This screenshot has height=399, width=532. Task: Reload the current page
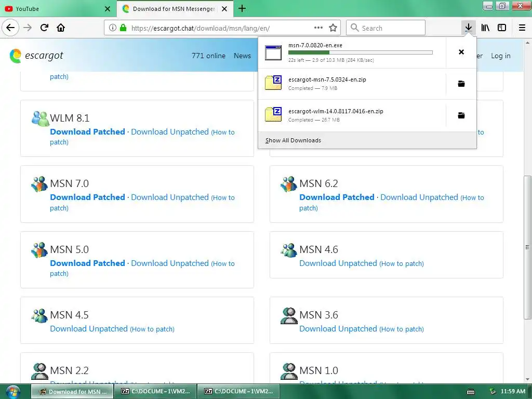pos(44,28)
